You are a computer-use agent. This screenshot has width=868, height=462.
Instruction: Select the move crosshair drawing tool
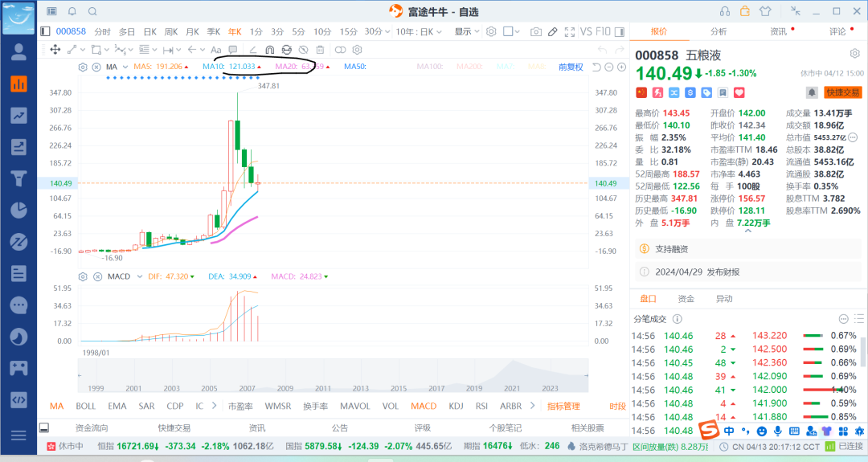[55, 50]
